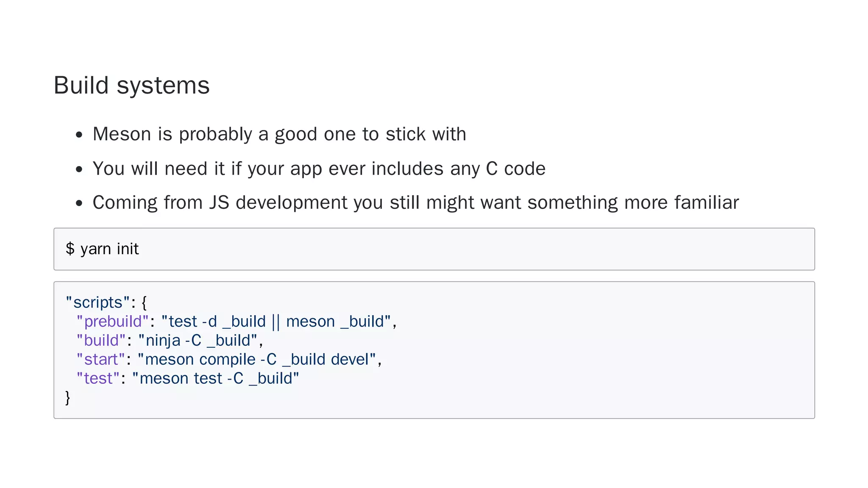This screenshot has width=868, height=488.
Task: Click the word "Meson" in the first bullet
Action: [122, 134]
